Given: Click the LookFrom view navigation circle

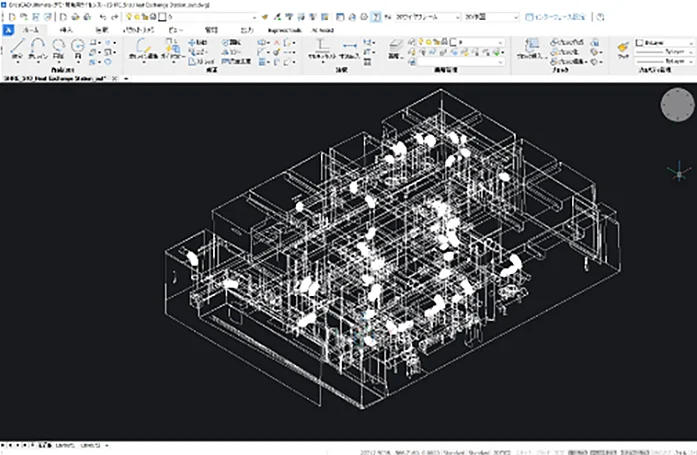Looking at the screenshot, I should (x=676, y=105).
